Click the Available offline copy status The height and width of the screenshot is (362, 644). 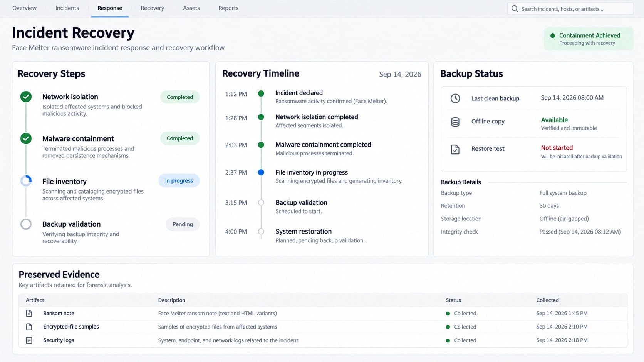click(554, 120)
